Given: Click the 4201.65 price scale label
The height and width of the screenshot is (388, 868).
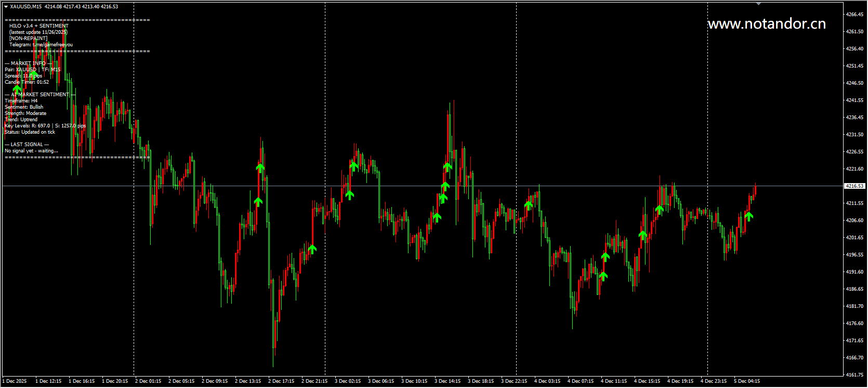Looking at the screenshot, I should coord(855,238).
